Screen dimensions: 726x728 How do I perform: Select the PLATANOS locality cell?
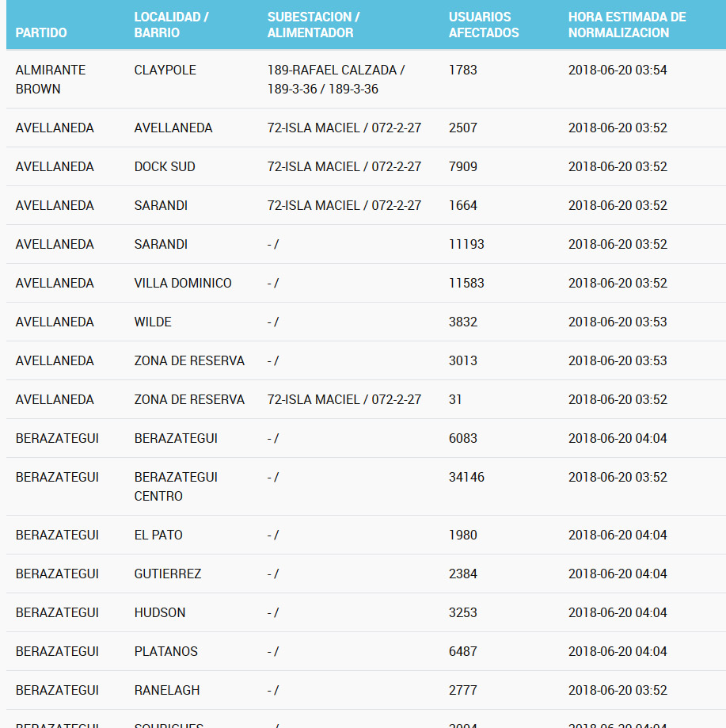166,651
